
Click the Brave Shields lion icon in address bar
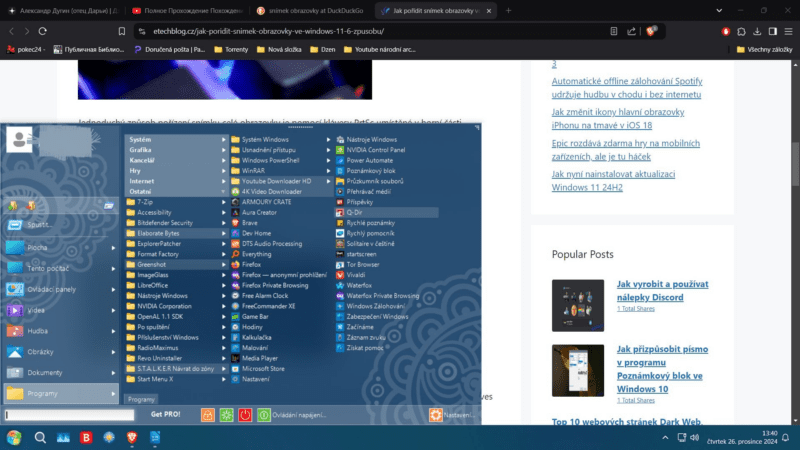[x=651, y=31]
